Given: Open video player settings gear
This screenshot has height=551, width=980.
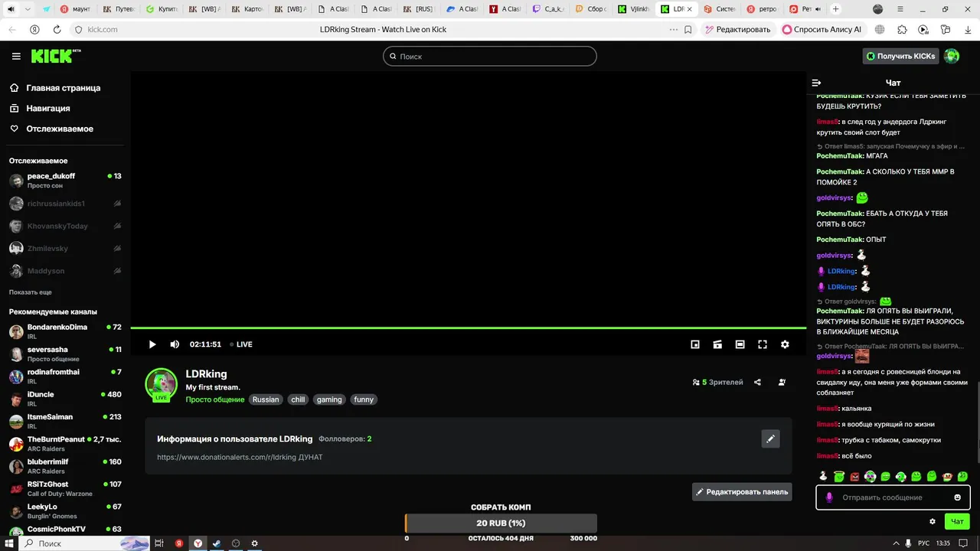Looking at the screenshot, I should [x=785, y=344].
